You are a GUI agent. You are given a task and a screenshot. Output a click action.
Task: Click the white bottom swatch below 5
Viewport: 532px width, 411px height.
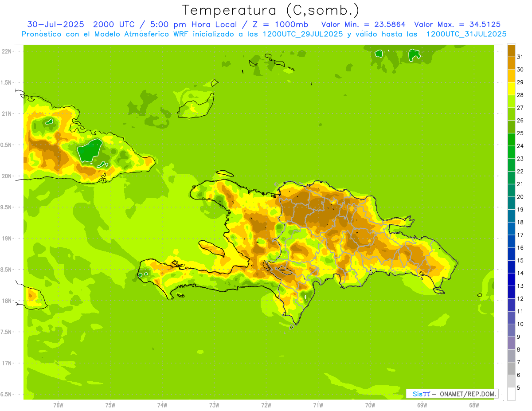(x=511, y=394)
